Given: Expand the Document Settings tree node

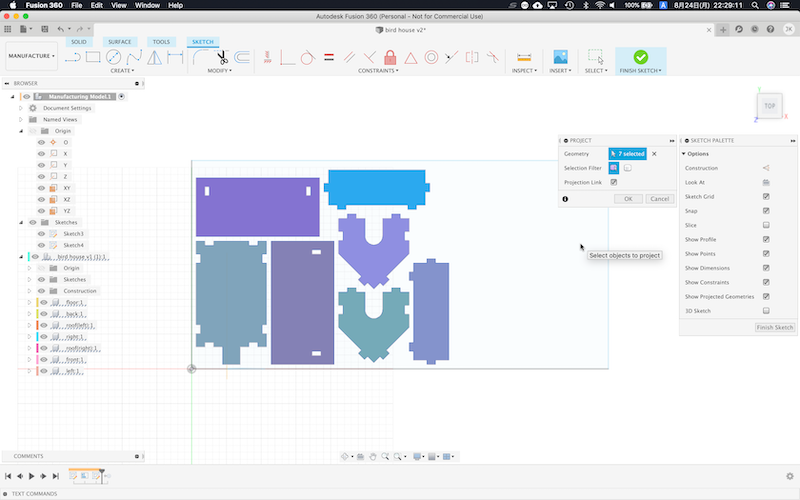Looking at the screenshot, I should tap(21, 108).
